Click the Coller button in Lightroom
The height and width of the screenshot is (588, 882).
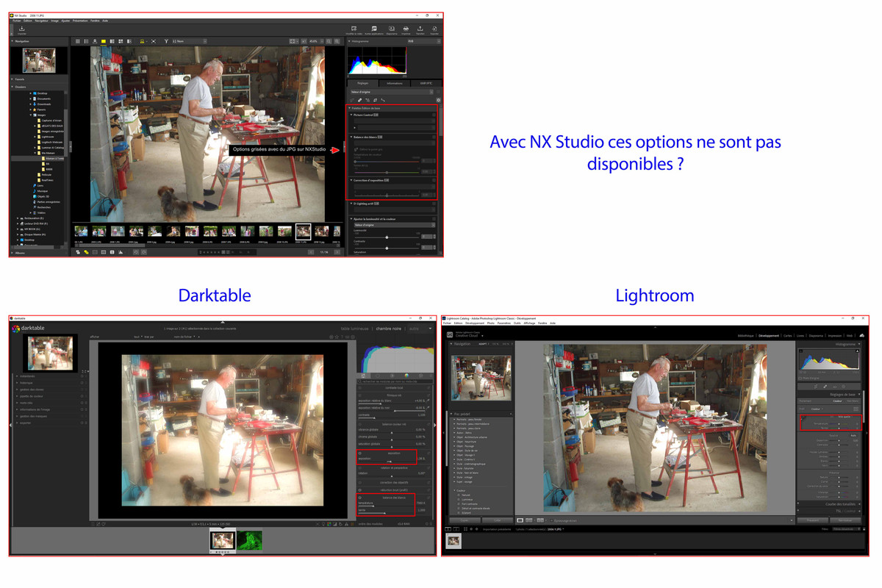[497, 520]
